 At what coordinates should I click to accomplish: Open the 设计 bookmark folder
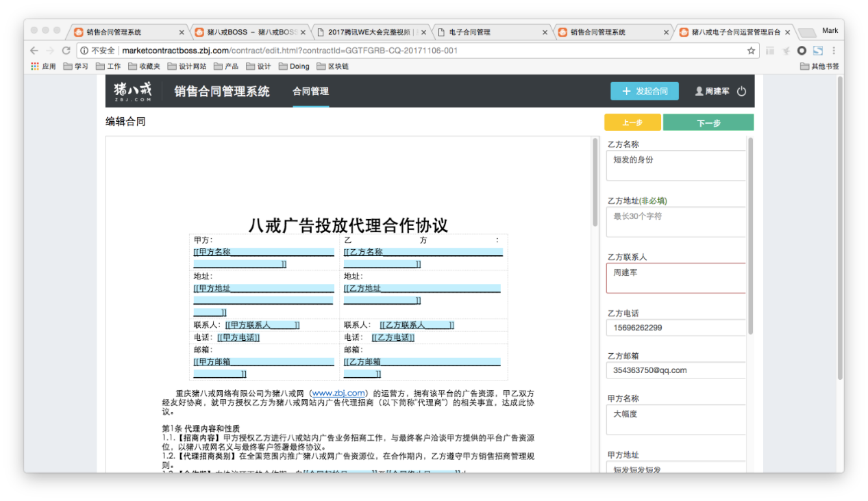(259, 66)
